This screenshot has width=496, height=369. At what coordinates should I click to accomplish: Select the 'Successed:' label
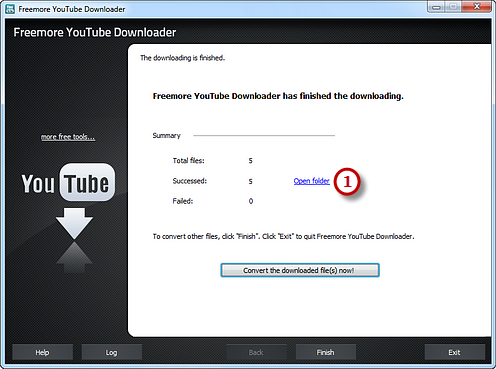point(190,181)
